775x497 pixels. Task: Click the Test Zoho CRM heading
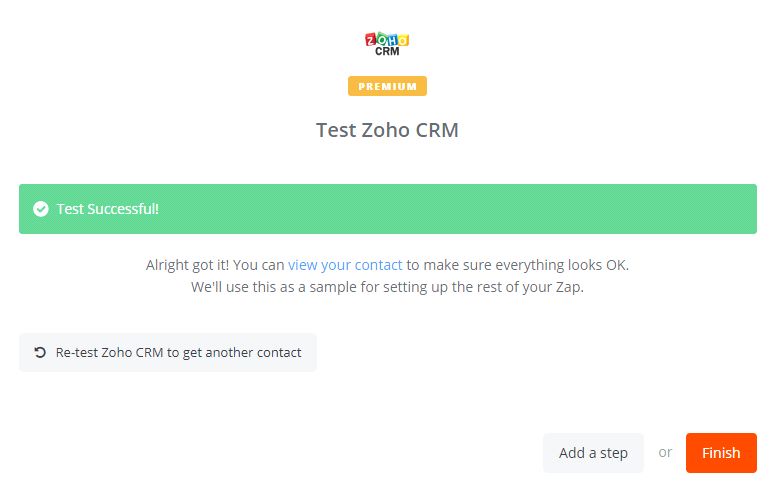(x=387, y=130)
